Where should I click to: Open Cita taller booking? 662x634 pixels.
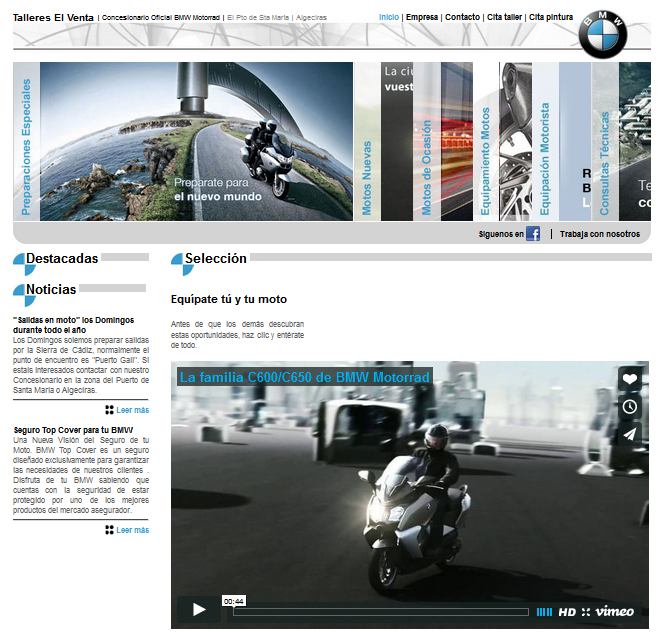coord(505,17)
